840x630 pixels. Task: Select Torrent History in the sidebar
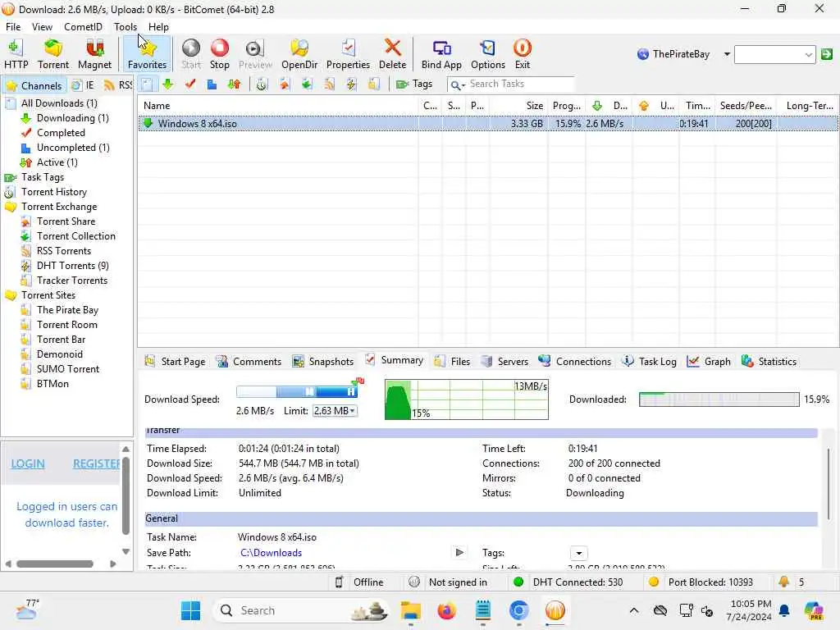[53, 192]
